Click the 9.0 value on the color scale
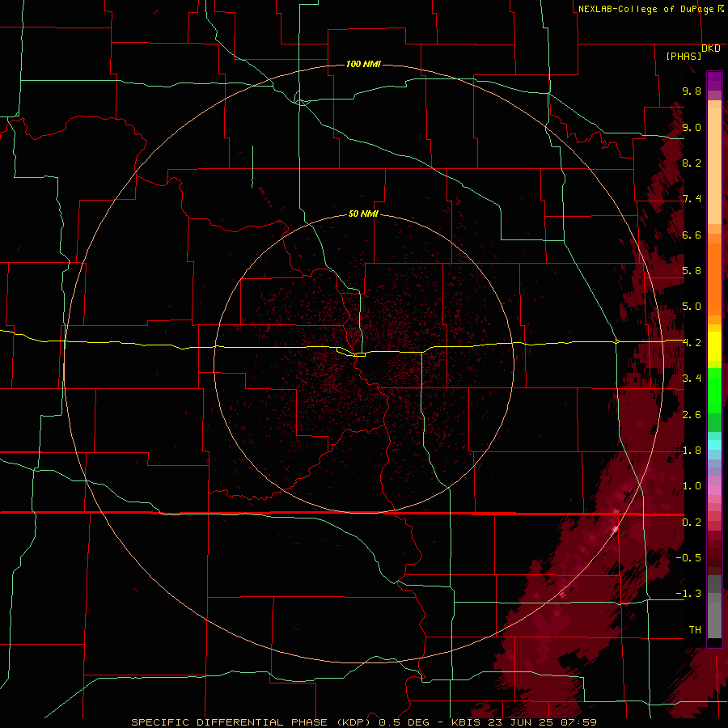 click(692, 127)
